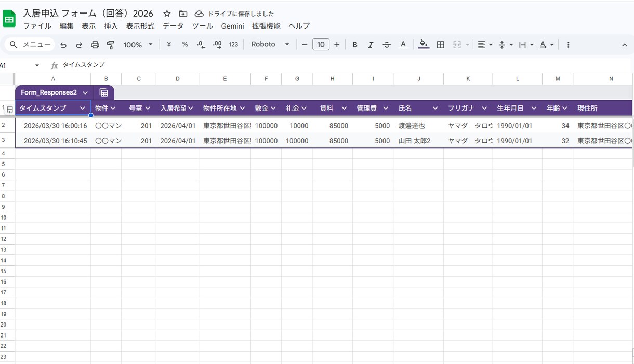Image resolution: width=634 pixels, height=364 pixels.
Task: Open the 氏名 column filter dropdown
Action: (x=435, y=108)
